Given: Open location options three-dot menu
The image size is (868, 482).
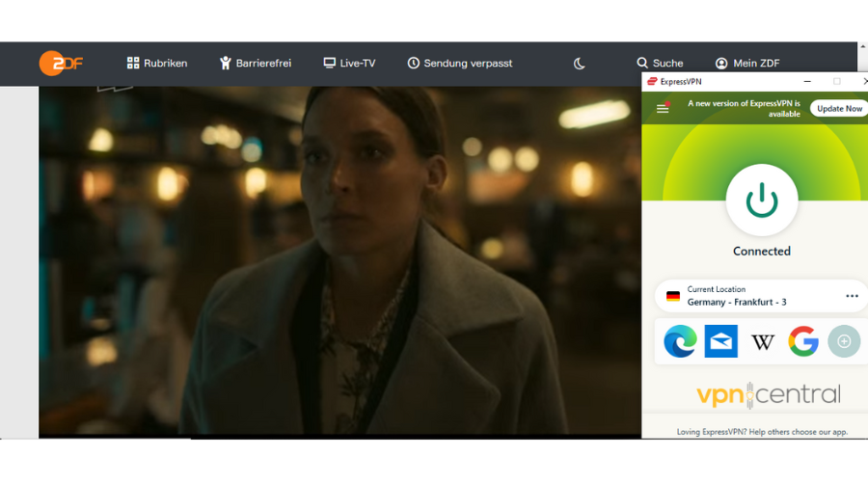Looking at the screenshot, I should 852,296.
